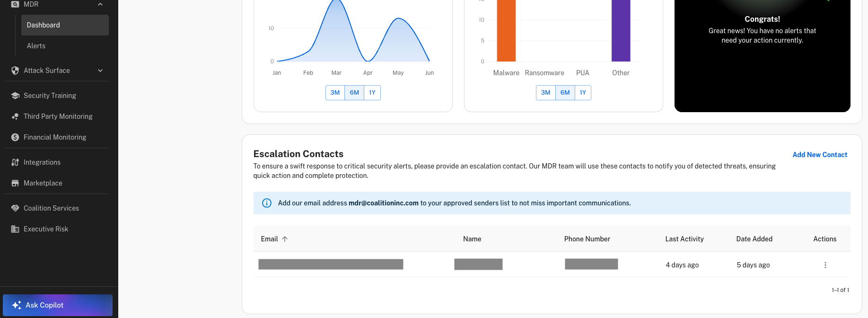This screenshot has width=868, height=318.
Task: Click the mdr@coalitioninc.com email address
Action: tap(384, 203)
